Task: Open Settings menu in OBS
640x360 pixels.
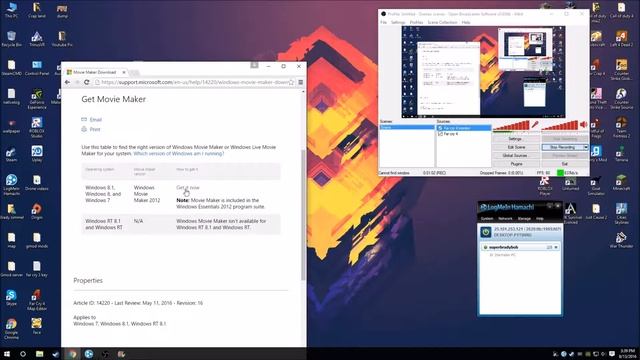Action: (x=398, y=22)
